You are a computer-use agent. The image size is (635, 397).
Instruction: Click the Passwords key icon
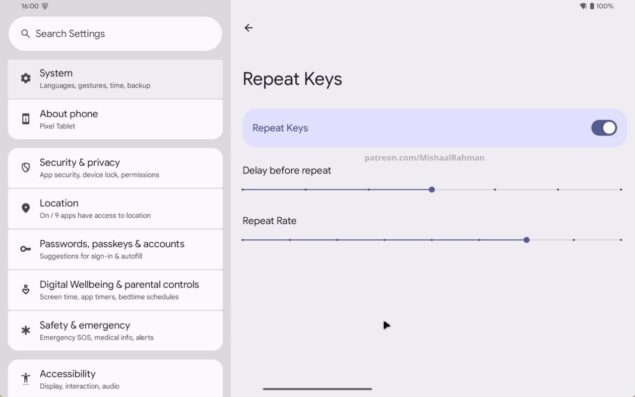tap(26, 249)
